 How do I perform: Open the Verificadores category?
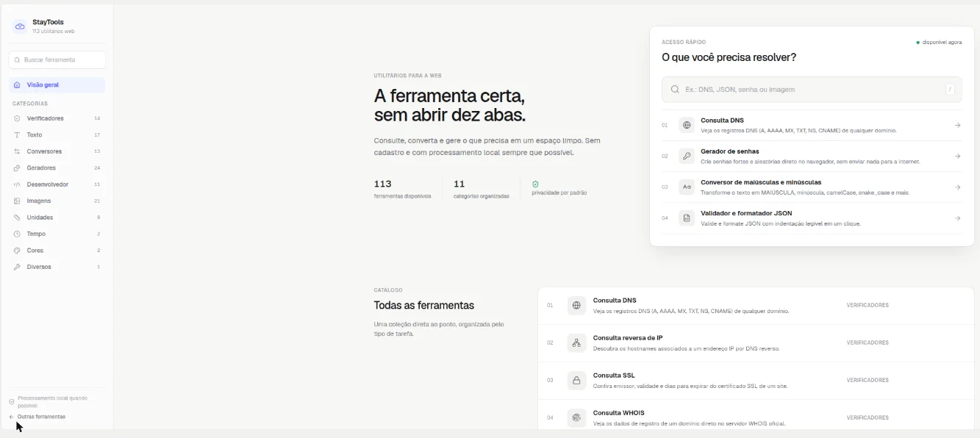[x=57, y=118]
